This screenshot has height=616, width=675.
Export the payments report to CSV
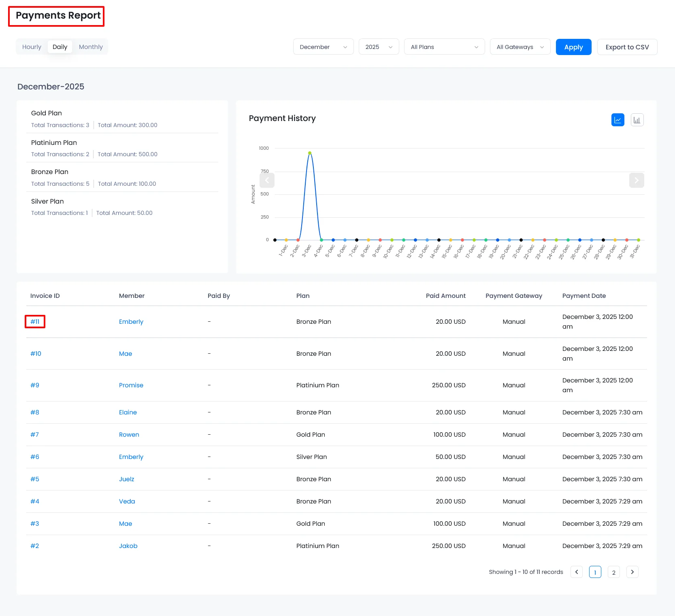click(x=627, y=47)
